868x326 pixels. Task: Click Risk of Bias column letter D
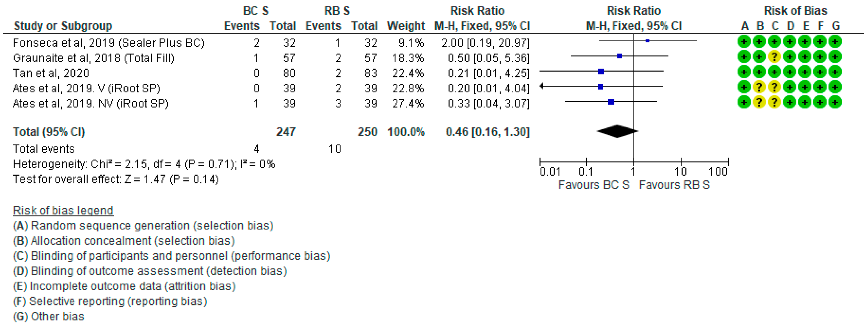click(791, 26)
